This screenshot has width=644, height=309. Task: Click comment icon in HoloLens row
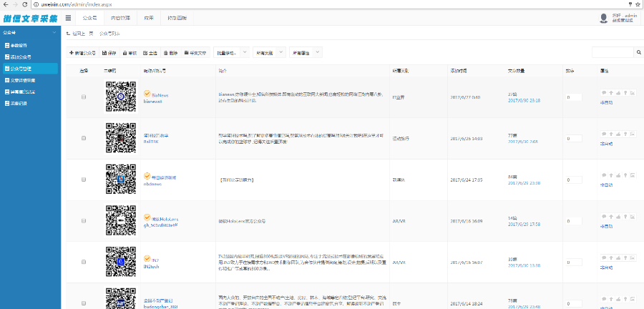604,216
